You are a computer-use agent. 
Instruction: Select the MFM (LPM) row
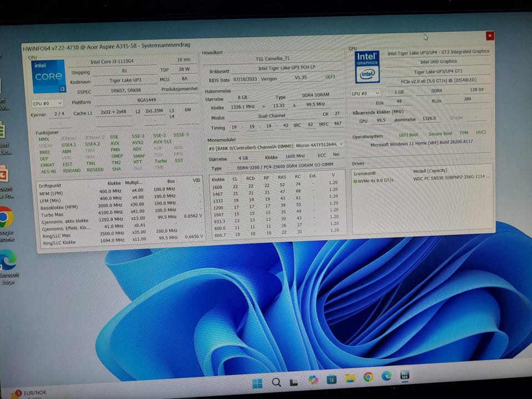coord(120,192)
